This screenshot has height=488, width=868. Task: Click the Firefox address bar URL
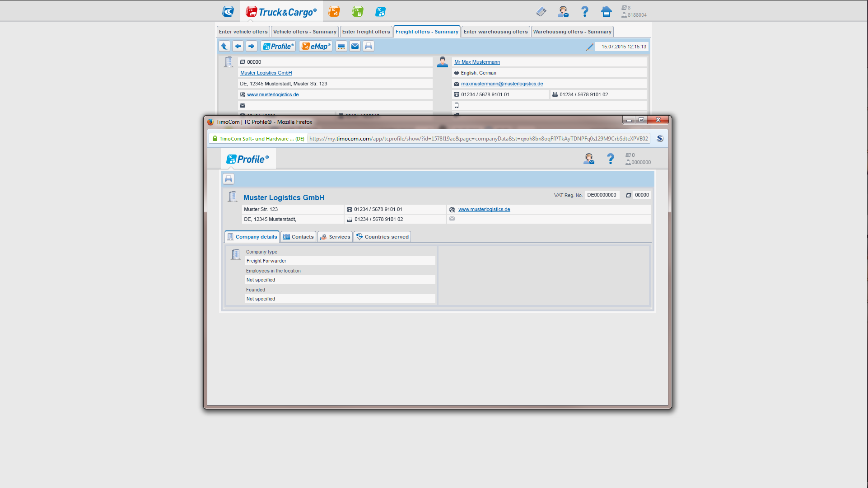[478, 139]
